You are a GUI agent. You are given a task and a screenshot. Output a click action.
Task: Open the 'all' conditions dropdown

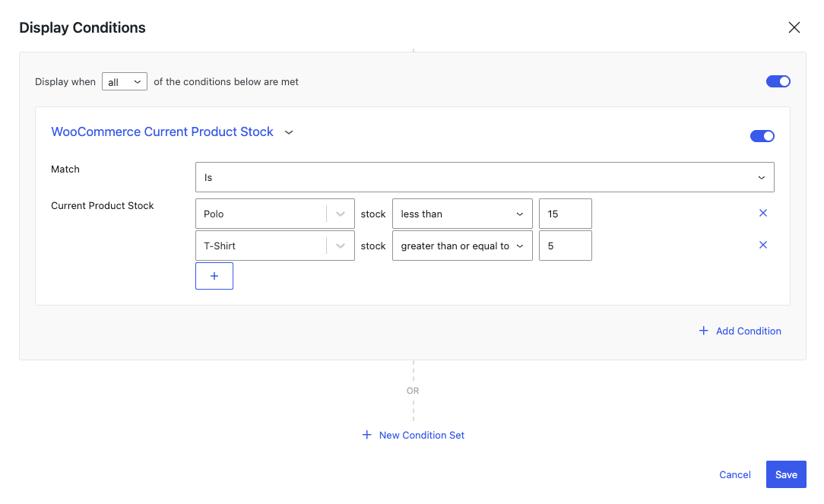click(125, 81)
